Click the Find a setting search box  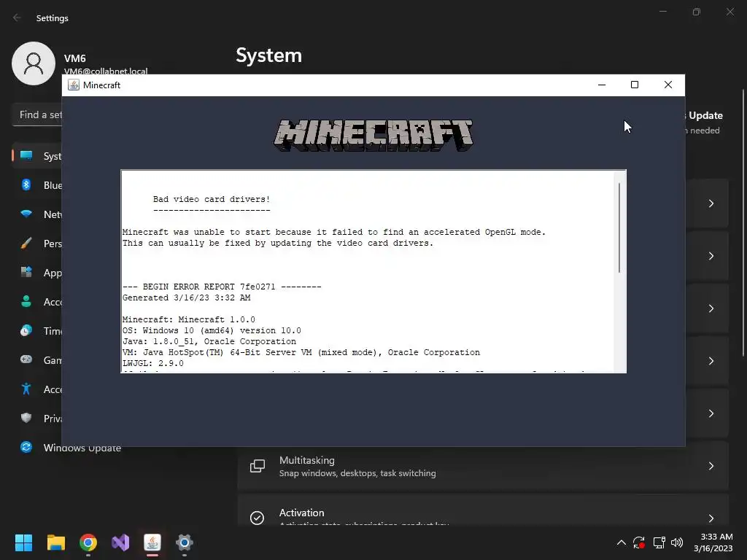pyautogui.click(x=37, y=114)
